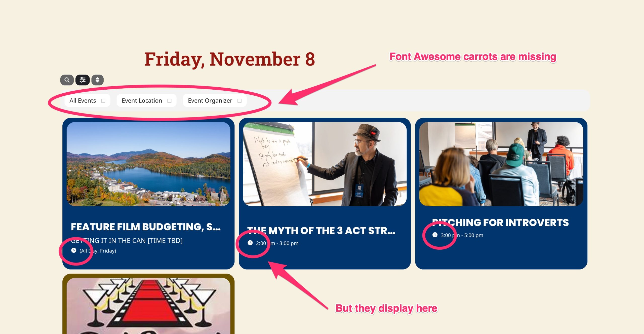
Task: Open the Event Location filter dropdown
Action: pyautogui.click(x=146, y=101)
